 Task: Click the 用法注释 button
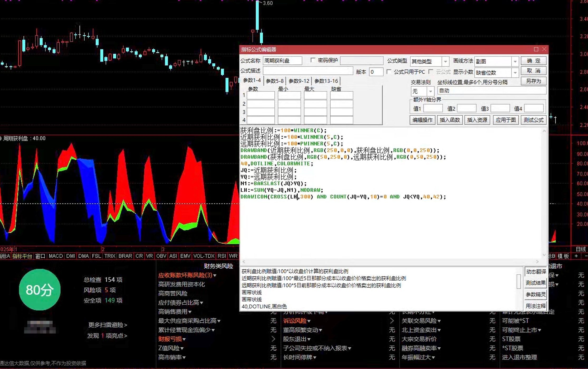click(536, 306)
